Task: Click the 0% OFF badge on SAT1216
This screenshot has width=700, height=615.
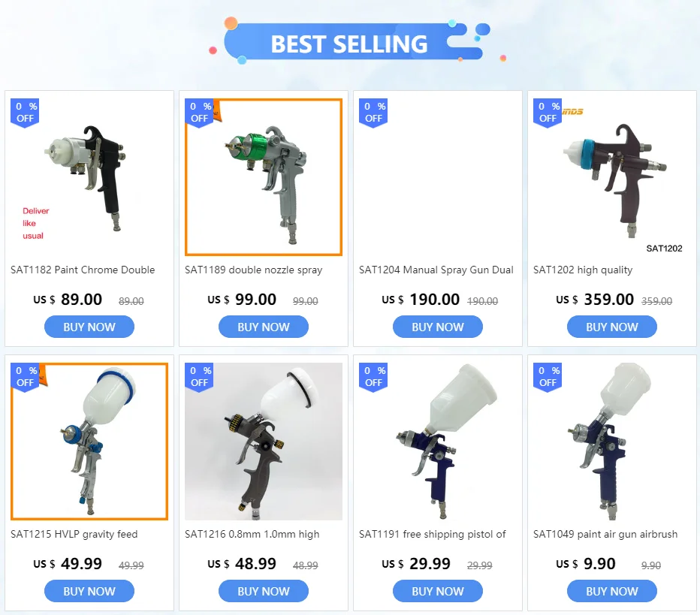Action: click(x=199, y=378)
